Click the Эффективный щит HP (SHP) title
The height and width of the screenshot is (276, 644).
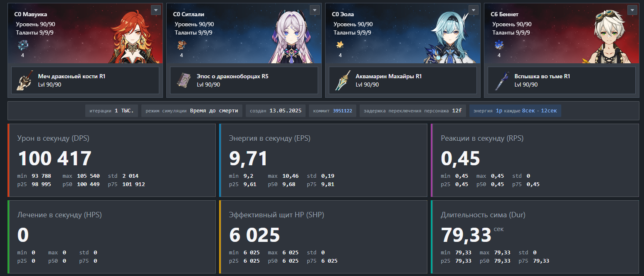[276, 215]
